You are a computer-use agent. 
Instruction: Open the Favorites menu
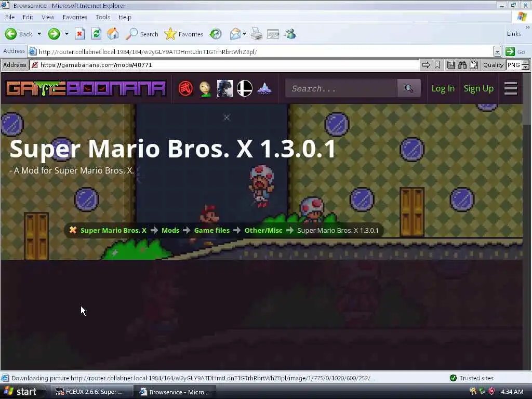pyautogui.click(x=75, y=17)
